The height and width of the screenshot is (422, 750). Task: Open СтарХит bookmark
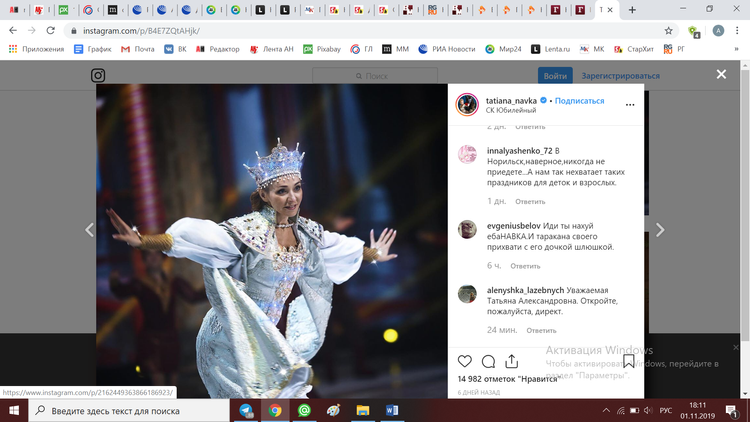pos(634,49)
